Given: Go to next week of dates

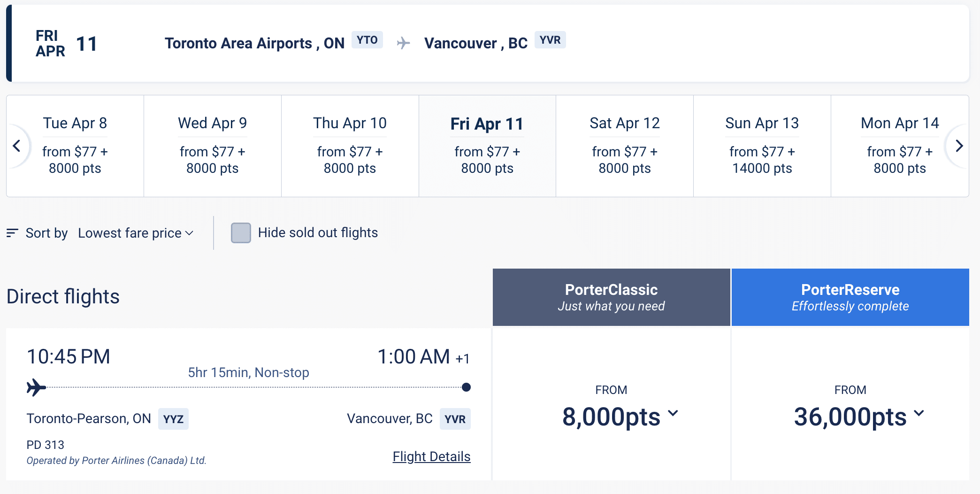Looking at the screenshot, I should tap(959, 146).
